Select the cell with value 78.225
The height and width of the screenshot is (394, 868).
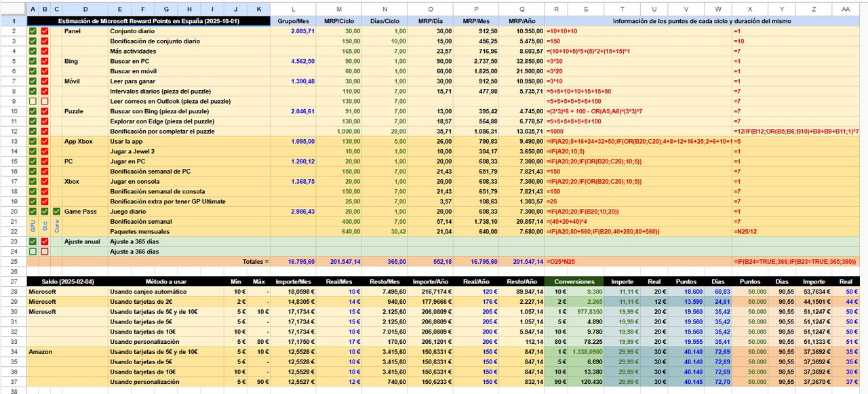click(x=587, y=342)
